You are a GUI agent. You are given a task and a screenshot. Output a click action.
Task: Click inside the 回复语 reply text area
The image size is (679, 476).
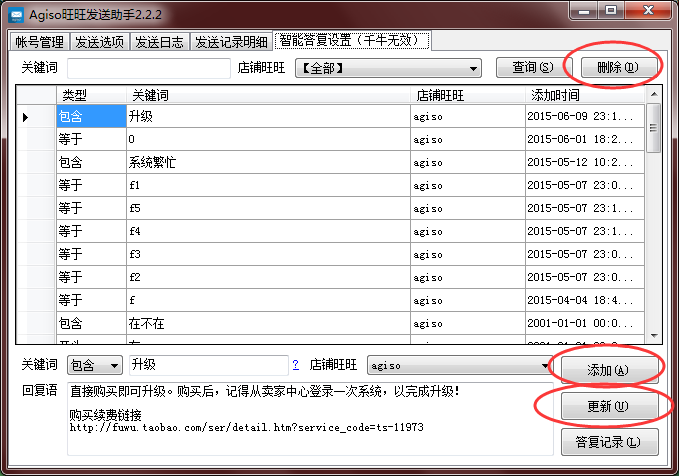pos(310,418)
